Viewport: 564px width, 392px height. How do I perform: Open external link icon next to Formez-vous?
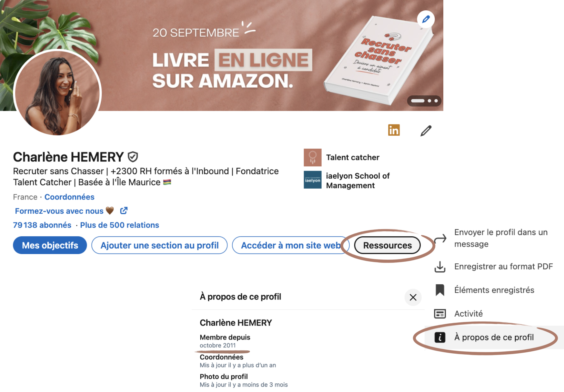point(124,211)
